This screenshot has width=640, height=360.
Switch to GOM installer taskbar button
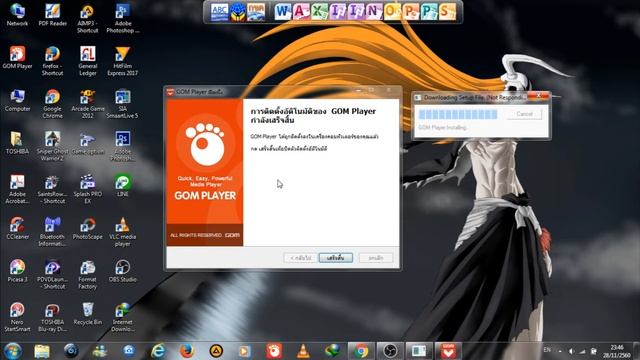(x=448, y=351)
